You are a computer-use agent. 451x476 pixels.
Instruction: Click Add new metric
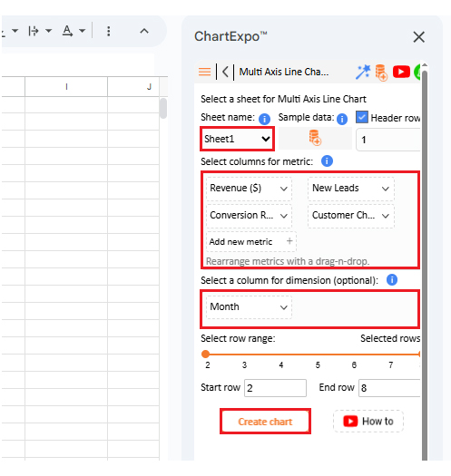(x=251, y=242)
